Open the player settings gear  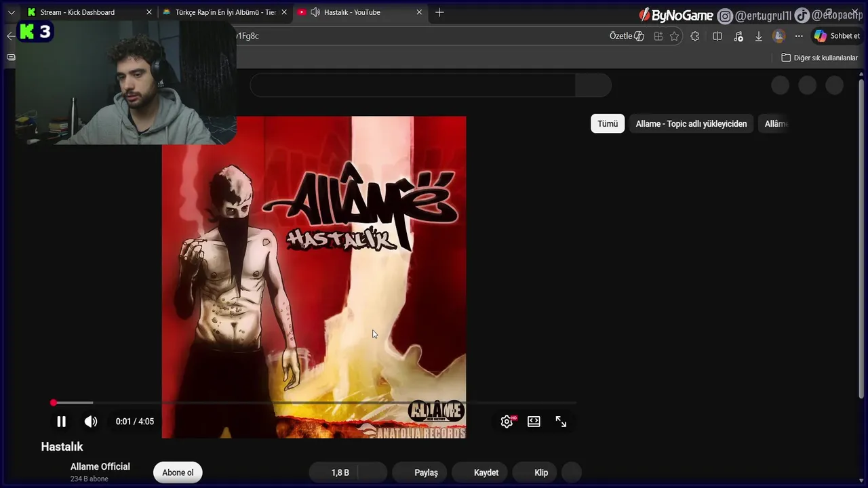[x=507, y=422]
